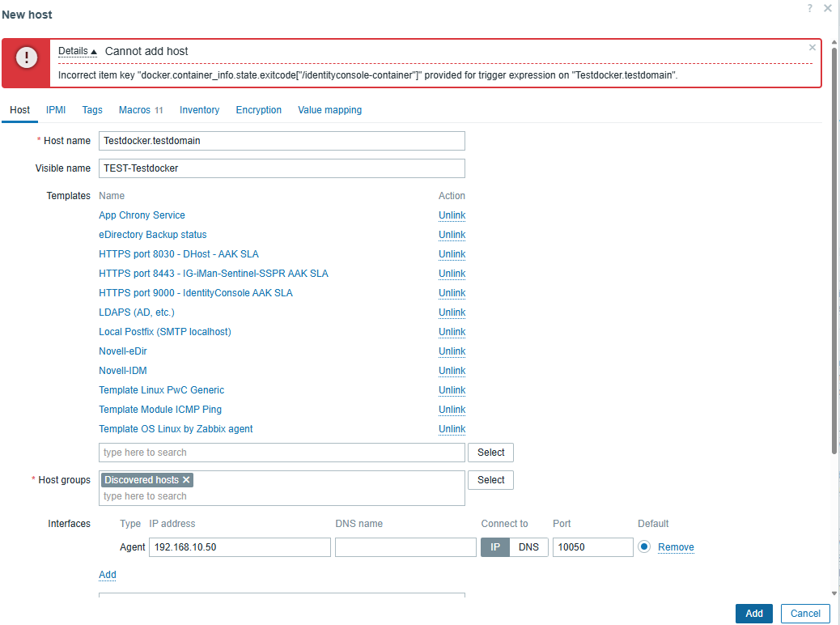
Task: Close the New host dialog
Action: [x=827, y=8]
